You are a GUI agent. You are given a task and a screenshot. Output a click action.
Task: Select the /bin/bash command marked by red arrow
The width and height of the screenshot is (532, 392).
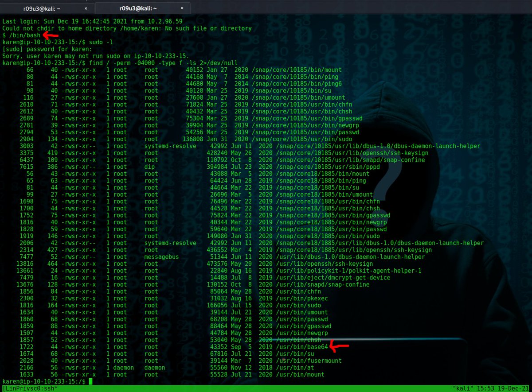[x=23, y=35]
